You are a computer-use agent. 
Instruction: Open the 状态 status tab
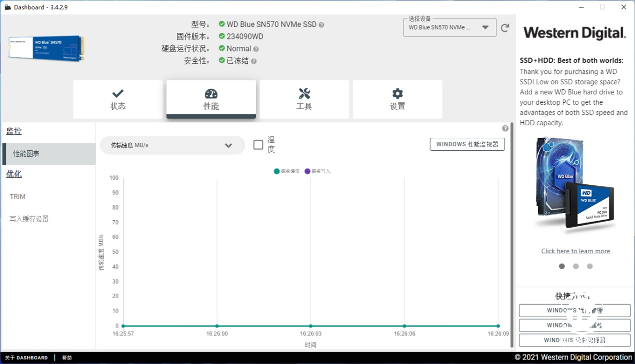(x=118, y=99)
